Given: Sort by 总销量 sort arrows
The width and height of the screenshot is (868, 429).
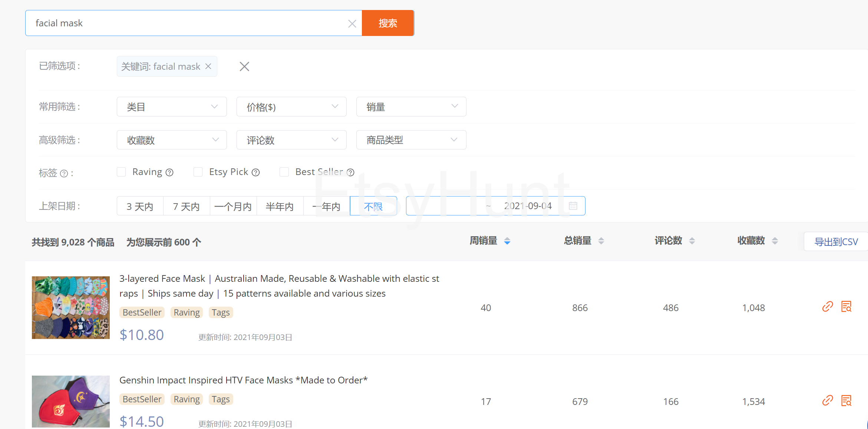Looking at the screenshot, I should (601, 241).
